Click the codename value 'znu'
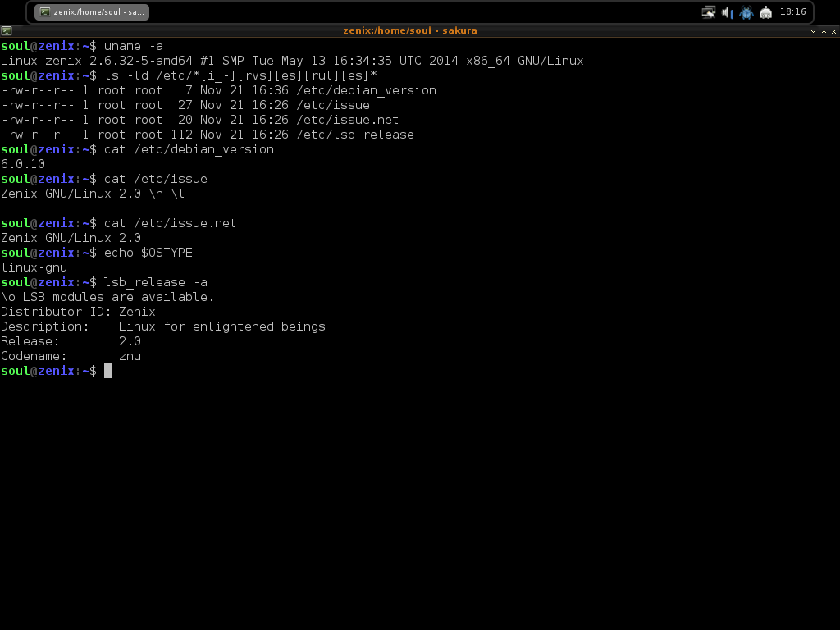840x630 pixels. [130, 356]
